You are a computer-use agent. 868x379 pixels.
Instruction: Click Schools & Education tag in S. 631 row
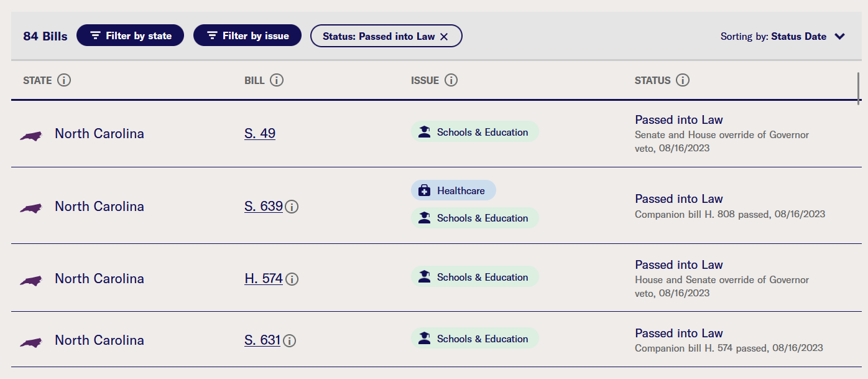click(475, 339)
